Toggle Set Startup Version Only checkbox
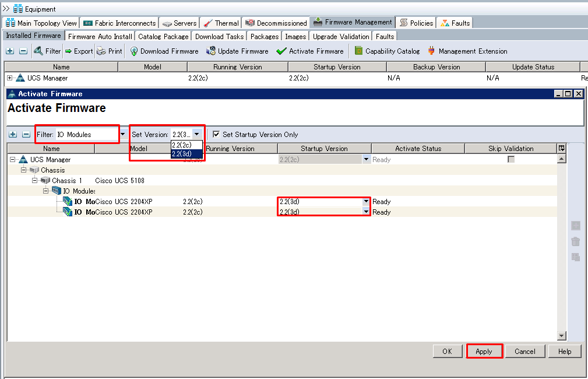 coord(216,134)
